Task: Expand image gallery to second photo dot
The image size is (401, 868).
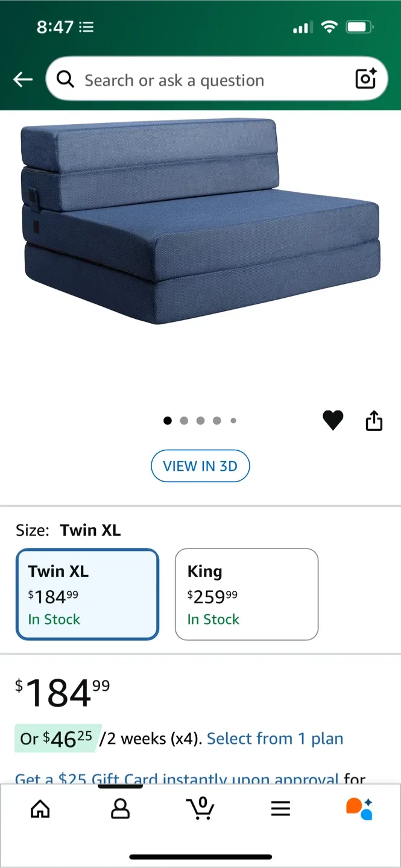Action: pyautogui.click(x=184, y=421)
